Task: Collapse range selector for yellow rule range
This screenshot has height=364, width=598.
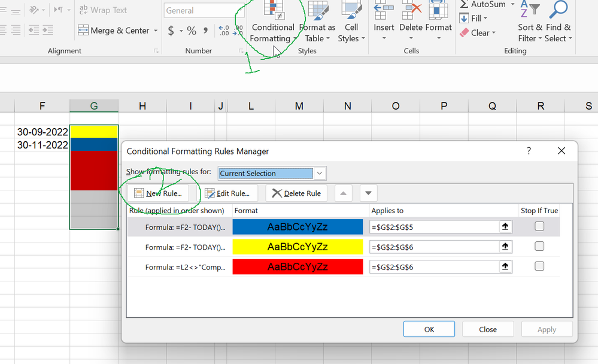Action: [505, 247]
